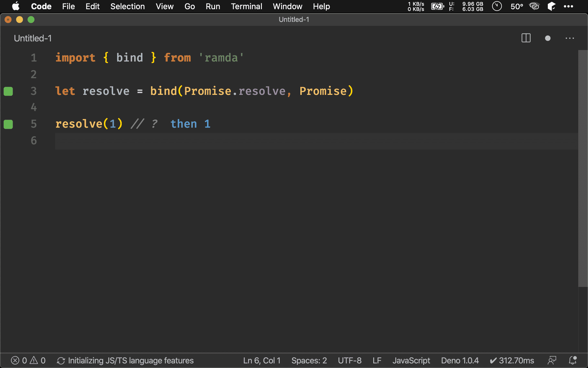This screenshot has width=588, height=368.
Task: Select the UTF-8 encoding option
Action: pyautogui.click(x=349, y=360)
